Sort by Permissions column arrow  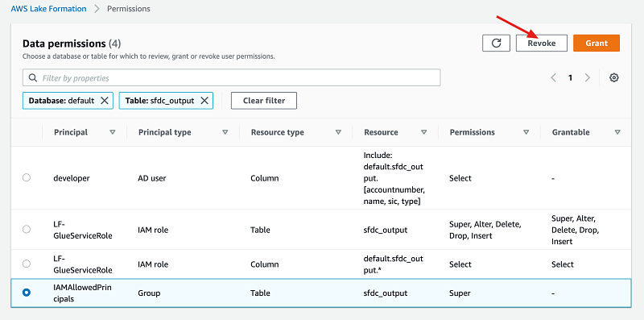(526, 132)
